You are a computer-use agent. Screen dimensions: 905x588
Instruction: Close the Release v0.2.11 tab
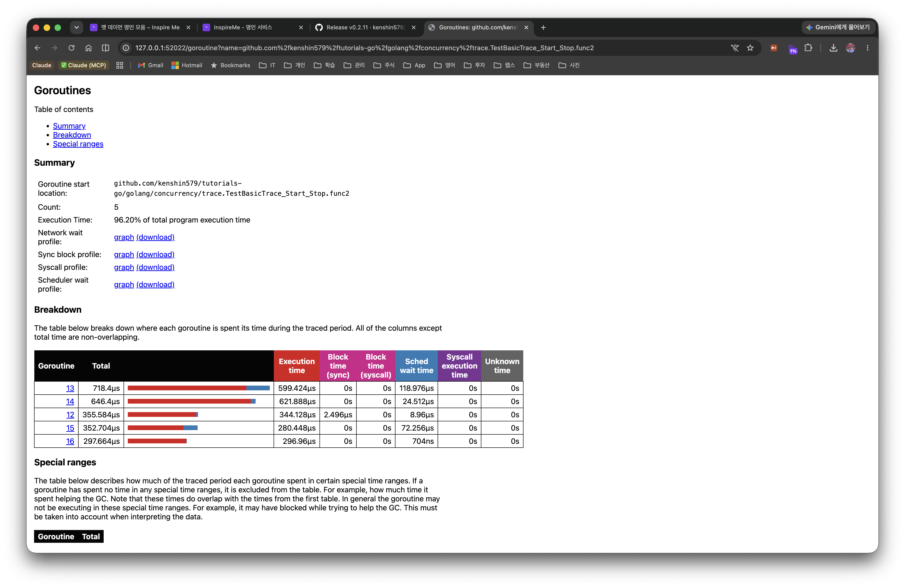click(414, 27)
